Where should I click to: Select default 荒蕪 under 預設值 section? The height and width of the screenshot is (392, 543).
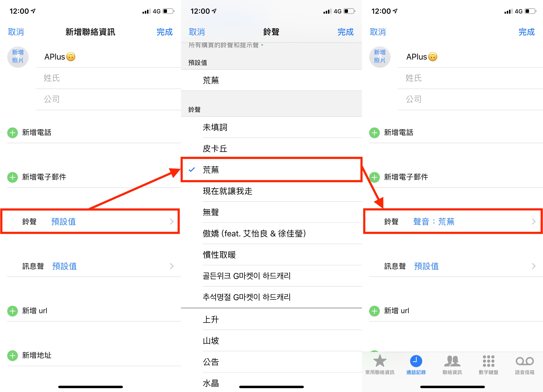(x=271, y=80)
